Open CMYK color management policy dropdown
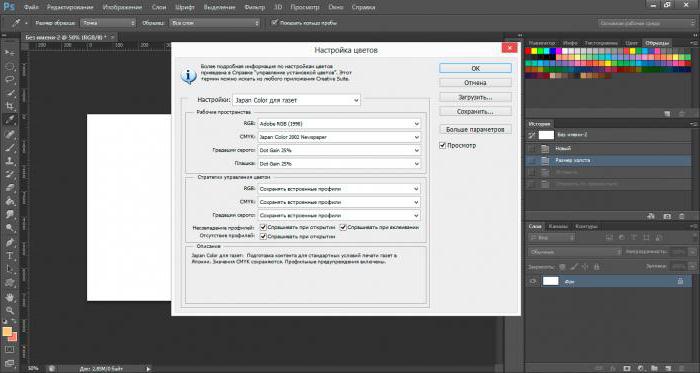Screen dimensions: 700x373 (339, 202)
